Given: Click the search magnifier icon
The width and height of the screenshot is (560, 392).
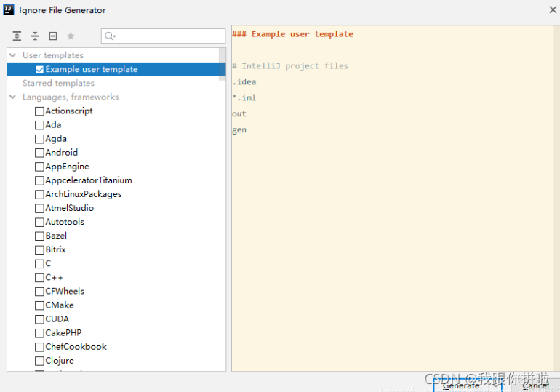Looking at the screenshot, I should (x=110, y=36).
